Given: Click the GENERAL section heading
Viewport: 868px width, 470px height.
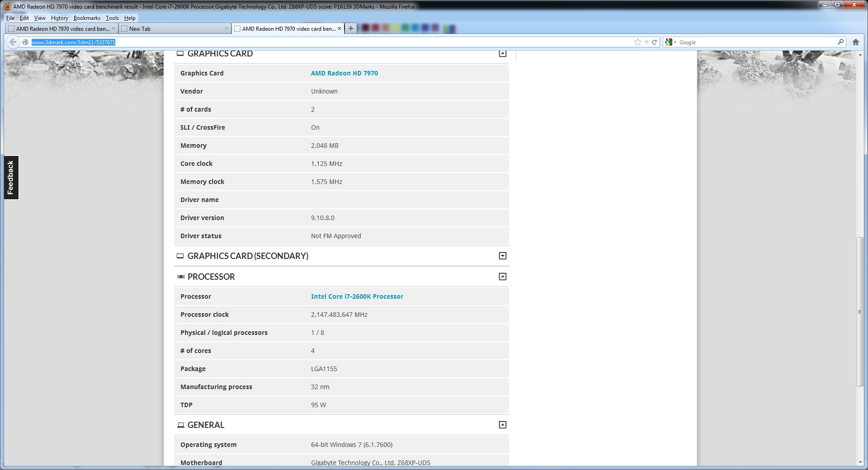Looking at the screenshot, I should pyautogui.click(x=206, y=425).
